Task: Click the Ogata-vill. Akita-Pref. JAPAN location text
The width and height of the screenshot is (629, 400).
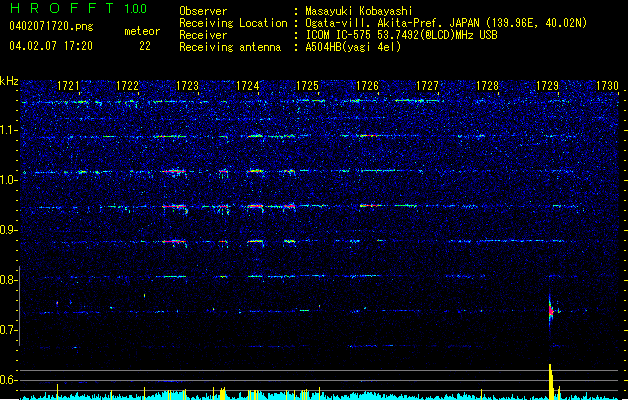Action: [446, 23]
